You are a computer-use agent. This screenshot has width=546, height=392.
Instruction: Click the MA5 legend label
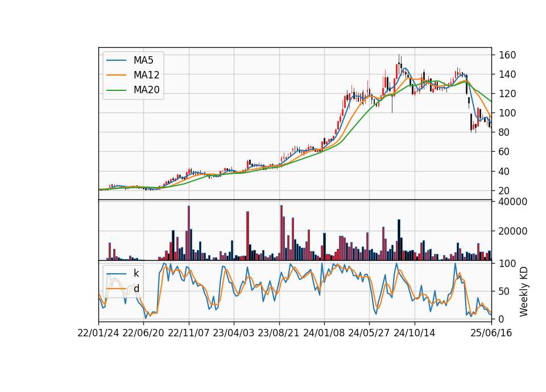pyautogui.click(x=143, y=60)
